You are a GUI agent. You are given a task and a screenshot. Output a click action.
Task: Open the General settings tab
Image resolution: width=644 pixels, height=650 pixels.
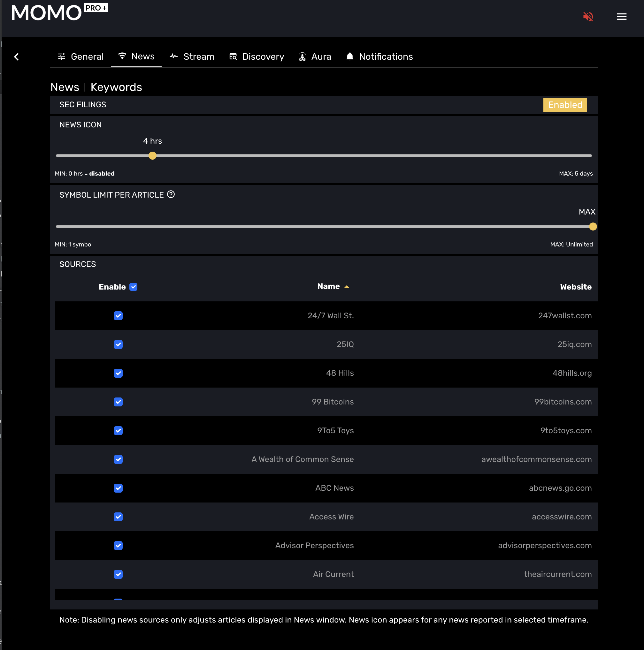pyautogui.click(x=80, y=57)
